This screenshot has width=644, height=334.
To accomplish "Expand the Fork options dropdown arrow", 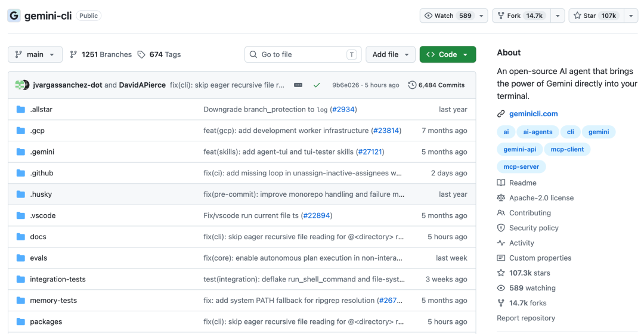I will 558,16.
